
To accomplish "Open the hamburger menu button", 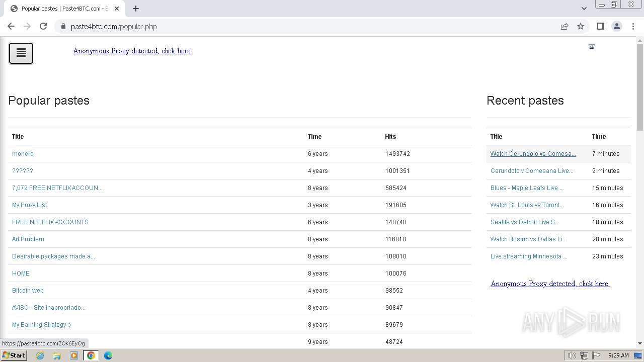I will 21,53.
